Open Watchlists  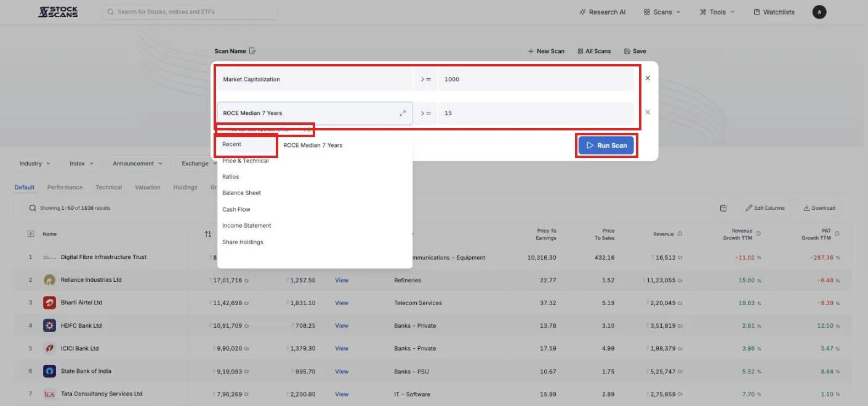(x=774, y=12)
